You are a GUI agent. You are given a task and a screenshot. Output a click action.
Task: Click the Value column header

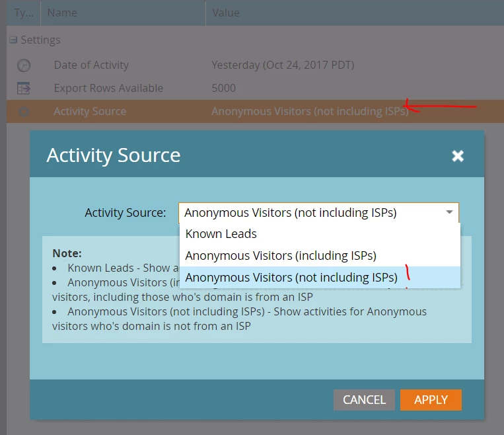click(x=355, y=13)
